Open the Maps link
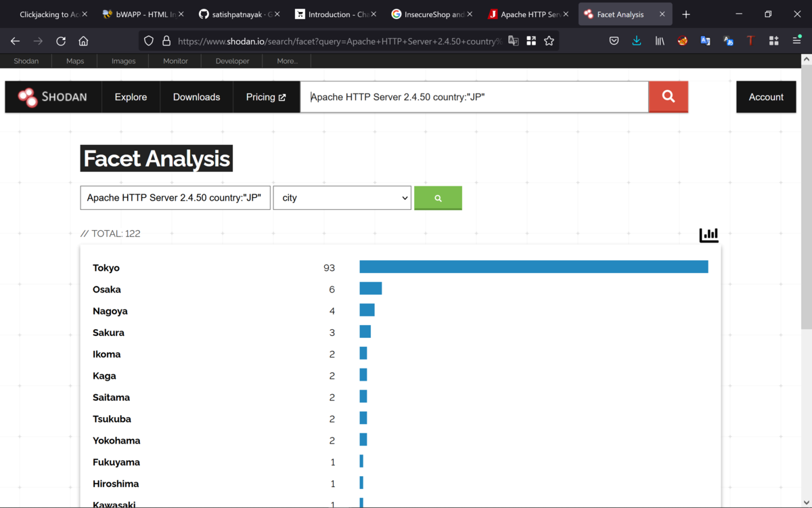Viewport: 812px width, 508px height. [x=75, y=61]
